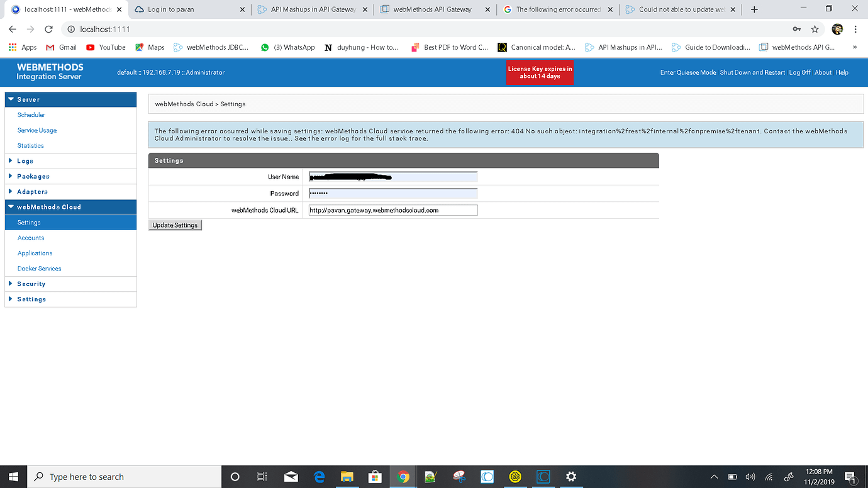The height and width of the screenshot is (488, 868).
Task: Open Windows Settings gear on taskbar
Action: [x=571, y=477]
